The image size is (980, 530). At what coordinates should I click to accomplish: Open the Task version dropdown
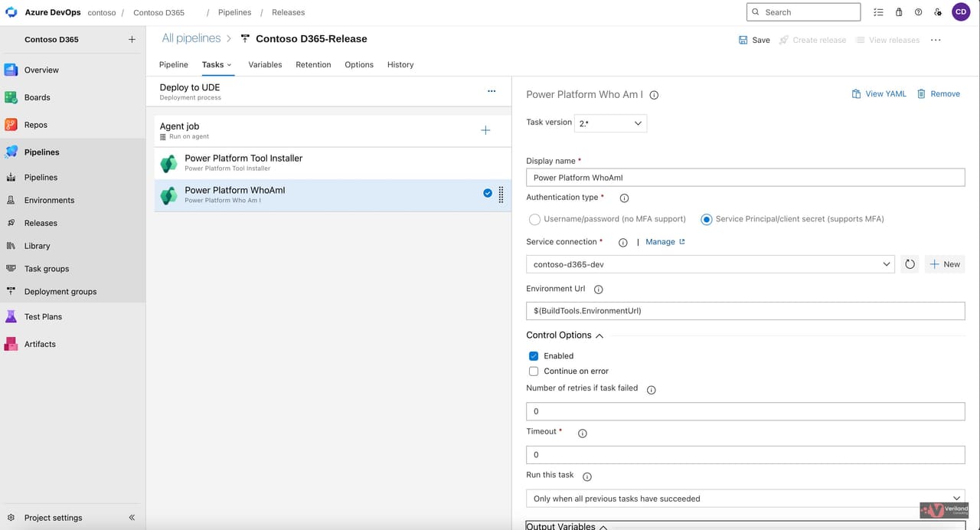coord(610,123)
